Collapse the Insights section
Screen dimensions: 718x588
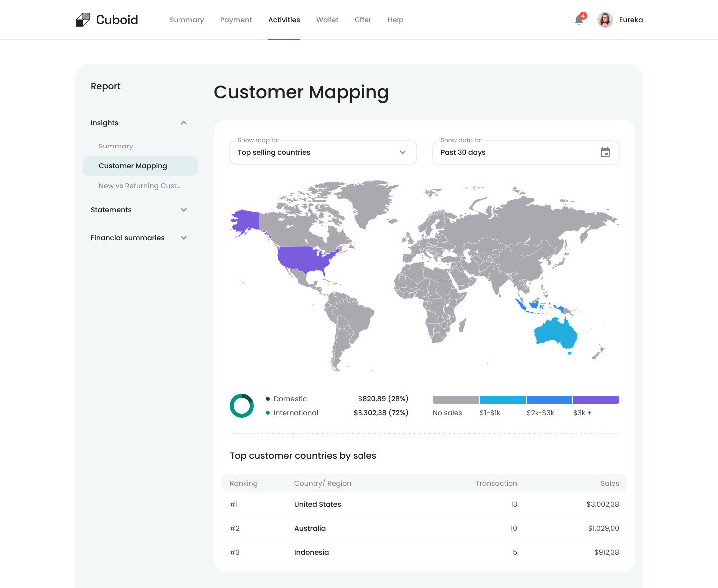coord(184,123)
